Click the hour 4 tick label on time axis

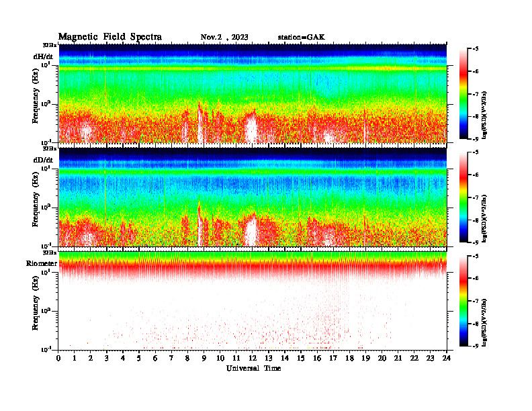(x=123, y=359)
